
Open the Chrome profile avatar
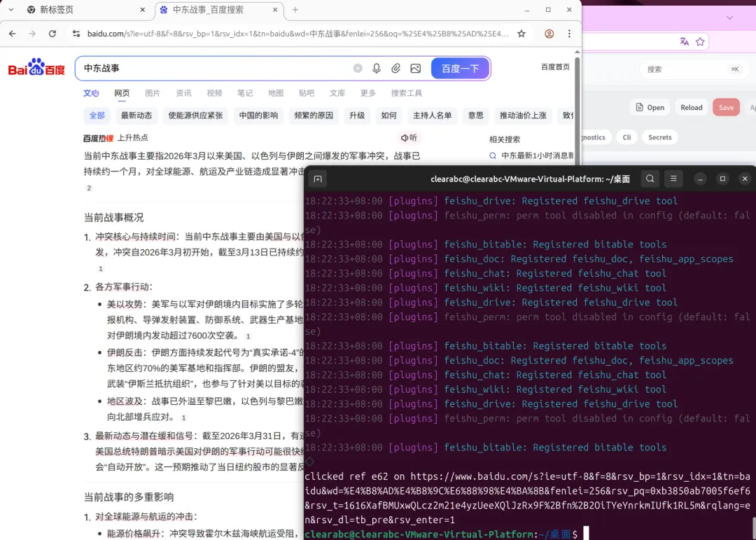tap(549, 34)
